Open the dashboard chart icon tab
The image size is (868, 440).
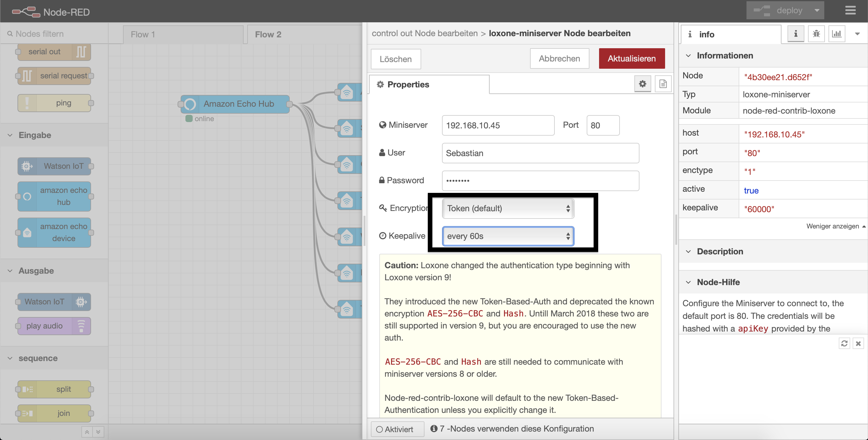click(x=836, y=34)
